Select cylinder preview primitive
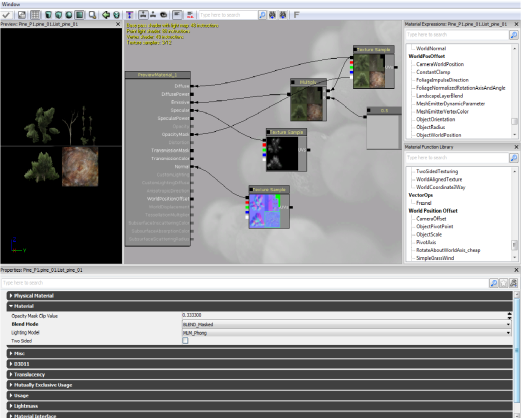Viewport: 522px width, 418px height. (48, 15)
